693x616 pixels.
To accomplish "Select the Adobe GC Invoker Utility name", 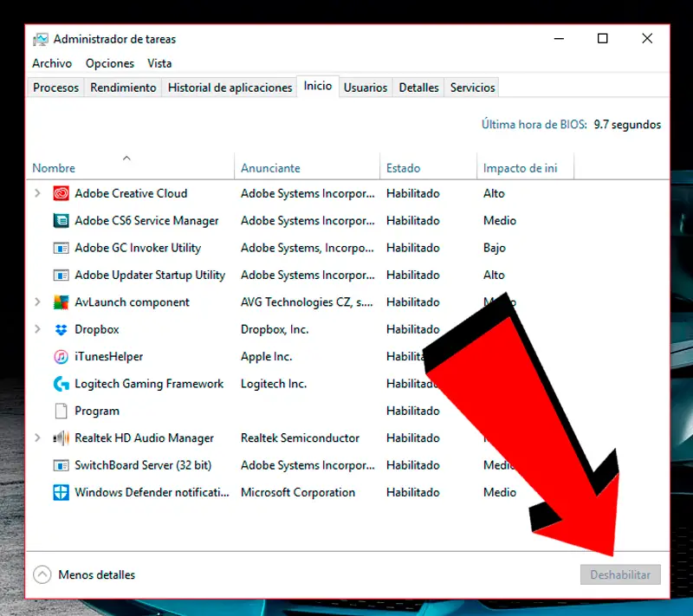I will [x=138, y=248].
